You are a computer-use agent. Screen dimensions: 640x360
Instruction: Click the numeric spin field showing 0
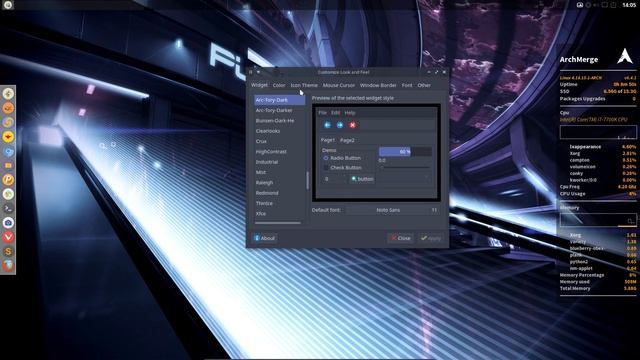click(333, 179)
